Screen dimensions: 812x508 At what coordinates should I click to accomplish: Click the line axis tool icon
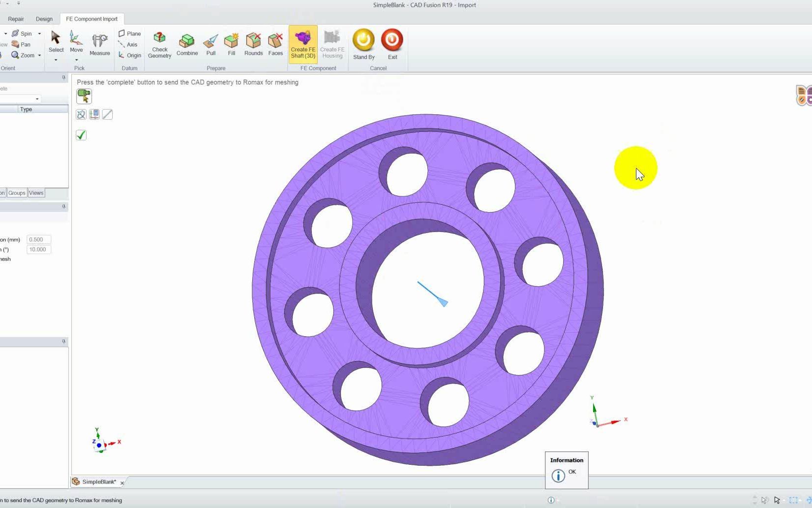point(107,115)
